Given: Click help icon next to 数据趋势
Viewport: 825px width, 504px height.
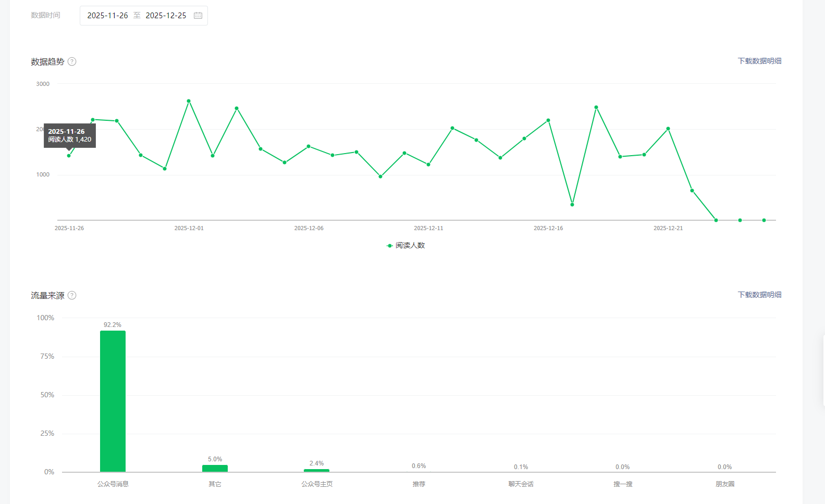Looking at the screenshot, I should (72, 61).
